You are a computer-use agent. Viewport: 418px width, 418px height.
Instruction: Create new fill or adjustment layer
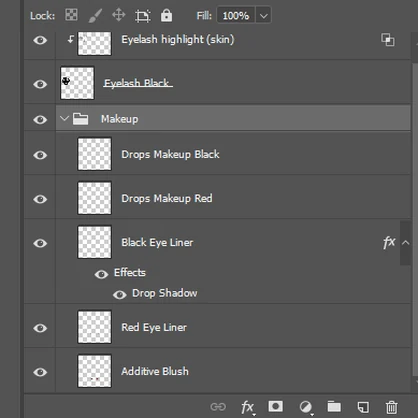coord(306,407)
